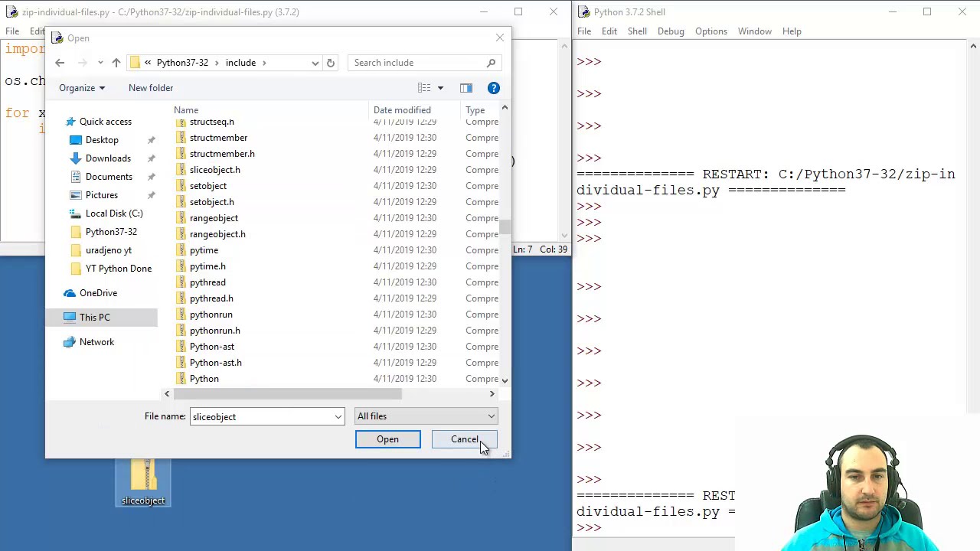Open File menu in Python Shell
Image resolution: width=980 pixels, height=551 pixels.
584,31
